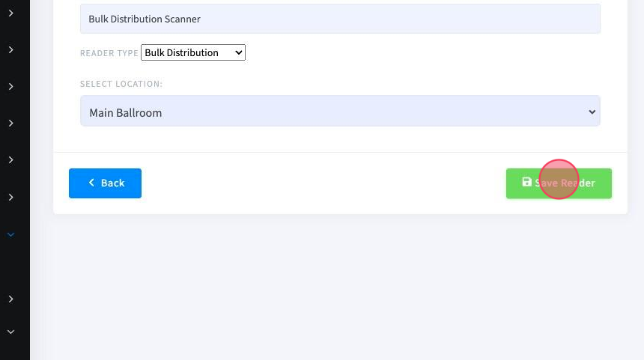This screenshot has width=644, height=360.
Task: Expand the sixth right-pointing sidebar chevron
Action: click(11, 198)
